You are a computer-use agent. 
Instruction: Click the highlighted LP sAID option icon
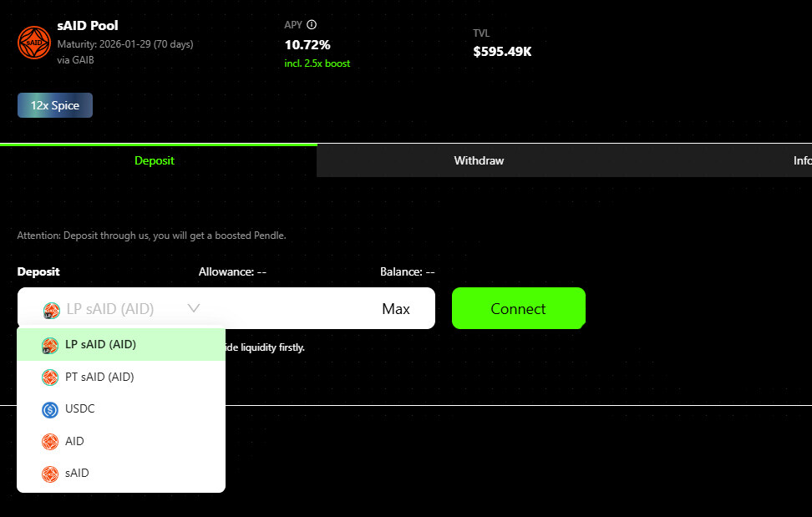[x=50, y=345]
